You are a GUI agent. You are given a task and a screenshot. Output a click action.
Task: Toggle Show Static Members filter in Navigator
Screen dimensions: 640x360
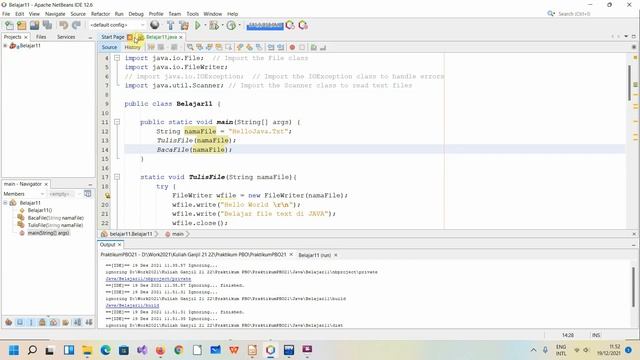point(31,322)
